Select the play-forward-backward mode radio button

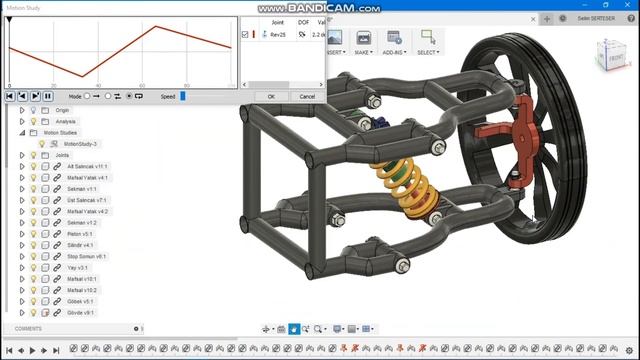(x=108, y=96)
